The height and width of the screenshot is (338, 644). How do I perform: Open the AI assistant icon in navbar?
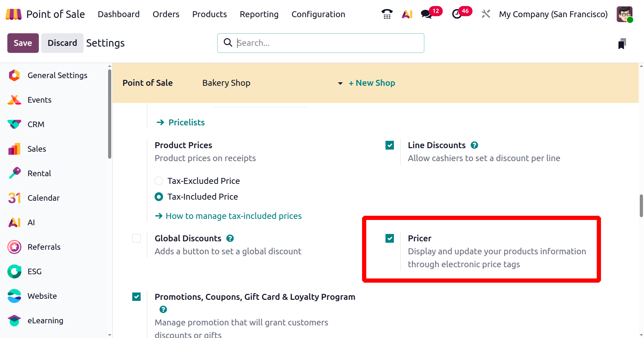407,14
